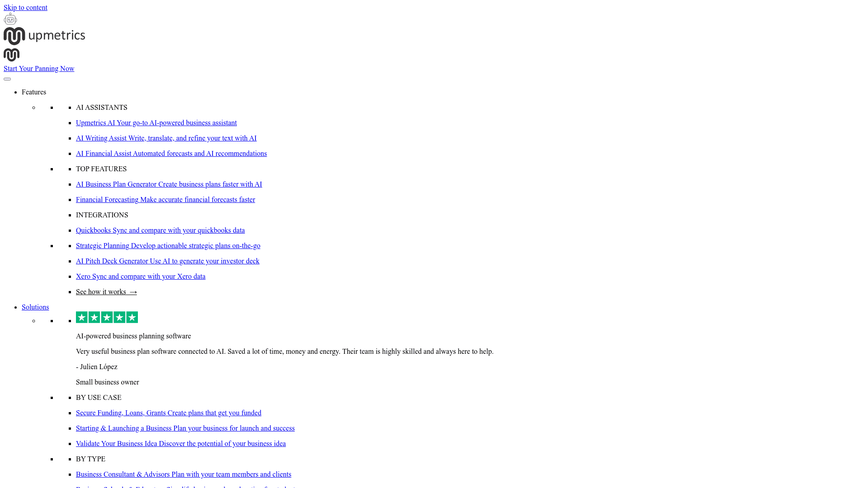Viewport: 868px width, 488px height.
Task: Click the Trustpilot 5-star rating icon
Action: coord(107,317)
